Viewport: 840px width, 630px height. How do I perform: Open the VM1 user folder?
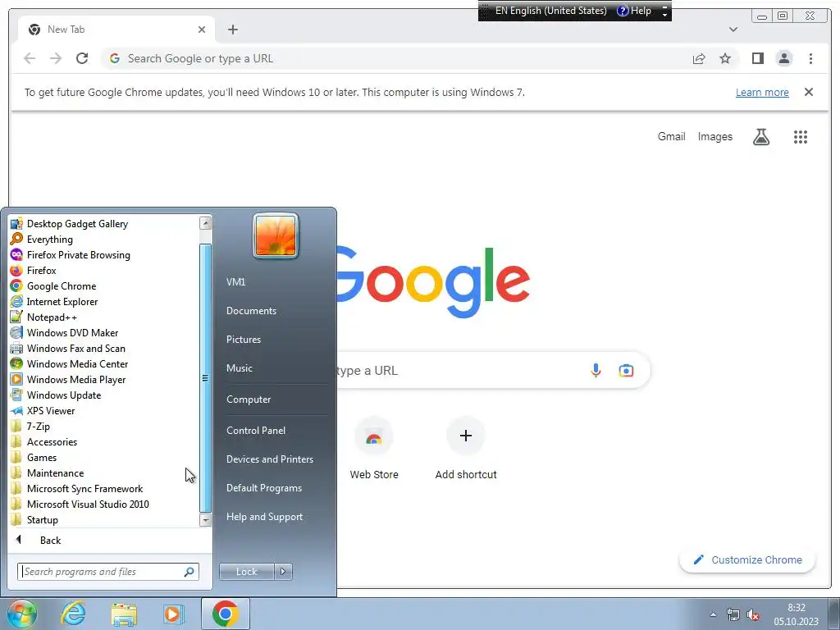(235, 282)
